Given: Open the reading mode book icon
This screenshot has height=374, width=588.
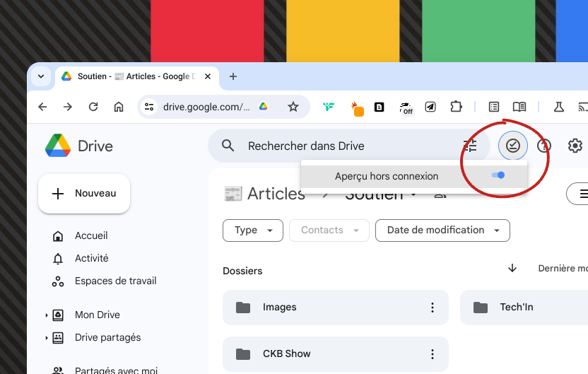Looking at the screenshot, I should pos(519,107).
